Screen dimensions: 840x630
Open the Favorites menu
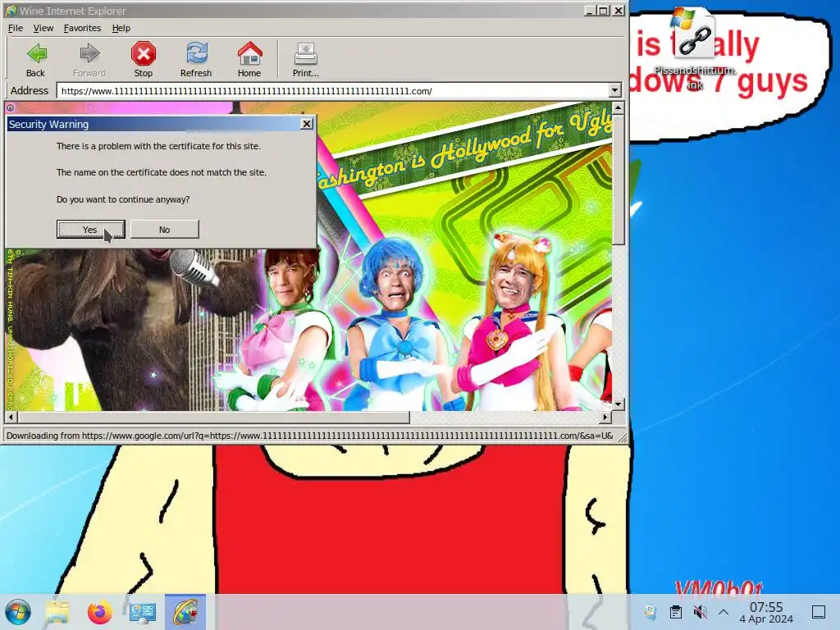click(82, 28)
